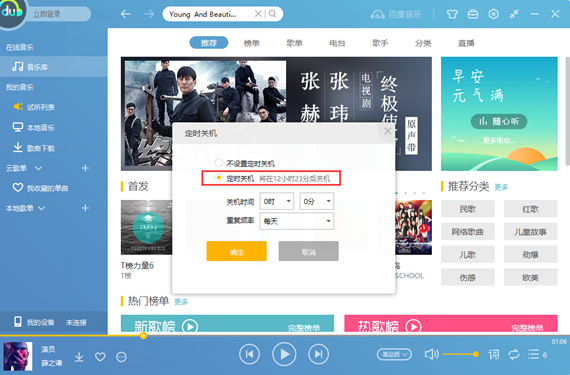Go back with the left arrow
This screenshot has height=375, width=570.
tap(126, 14)
